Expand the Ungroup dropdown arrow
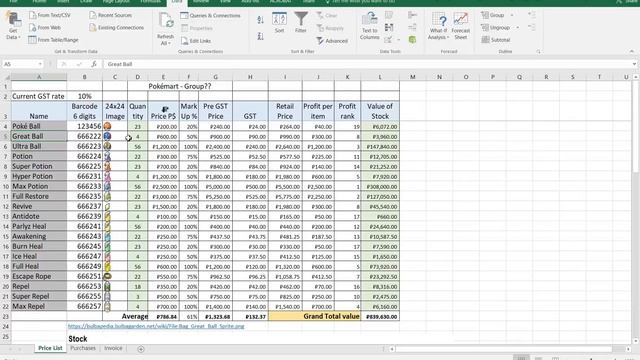 pyautogui.click(x=518, y=28)
